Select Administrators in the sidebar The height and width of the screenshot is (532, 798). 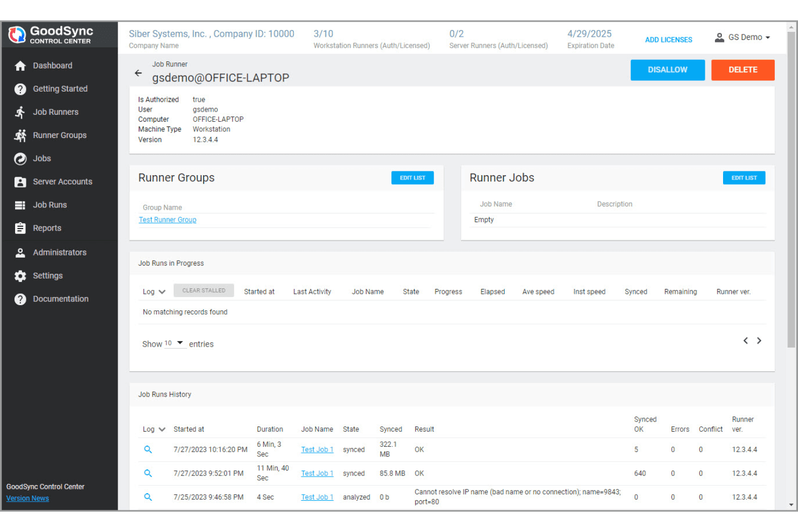[59, 252]
